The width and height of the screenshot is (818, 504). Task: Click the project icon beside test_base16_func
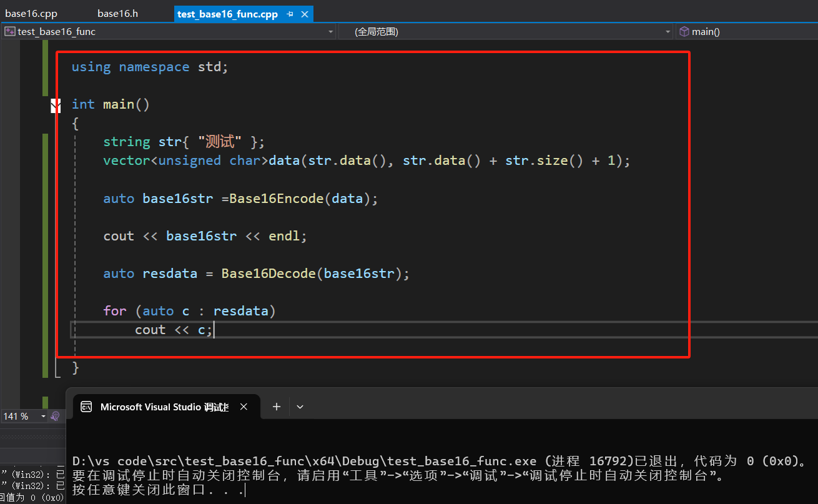tap(10, 31)
